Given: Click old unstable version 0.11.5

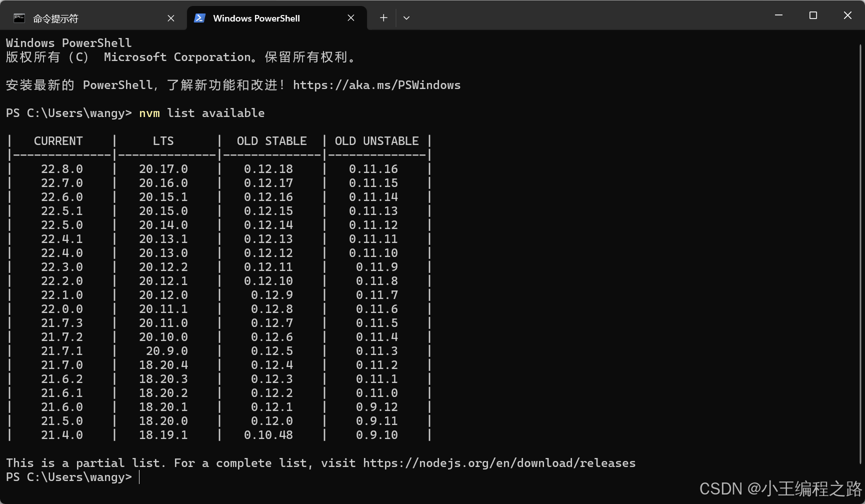Looking at the screenshot, I should point(377,323).
